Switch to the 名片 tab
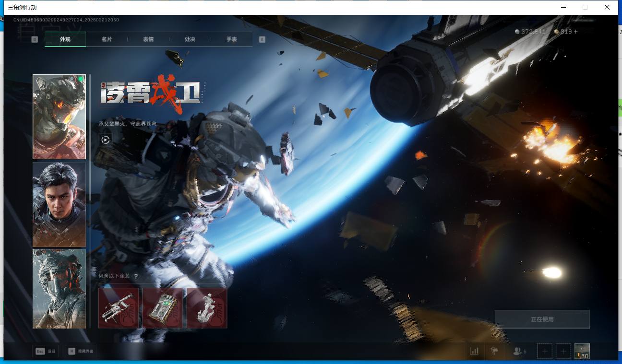The height and width of the screenshot is (364, 622). pyautogui.click(x=107, y=39)
